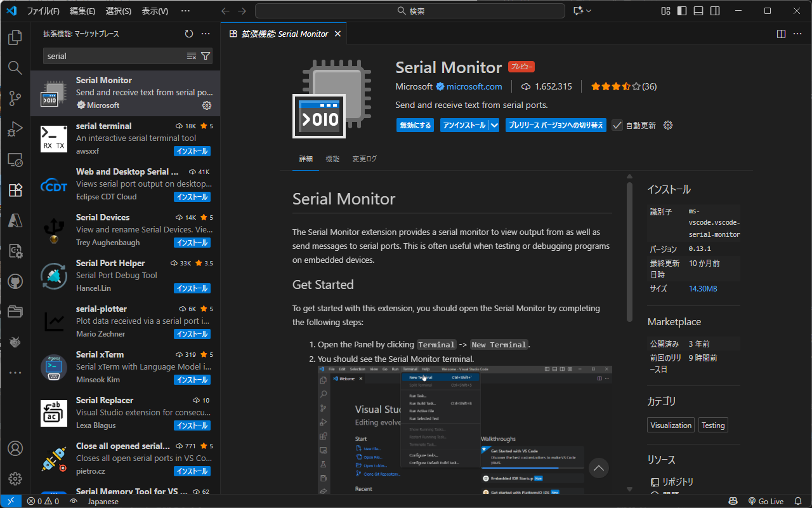
Task: Open the ファイル(F) menu
Action: (43, 11)
